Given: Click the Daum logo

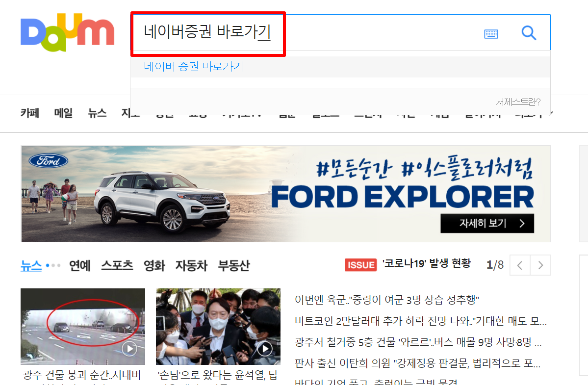Looking at the screenshot, I should (68, 32).
